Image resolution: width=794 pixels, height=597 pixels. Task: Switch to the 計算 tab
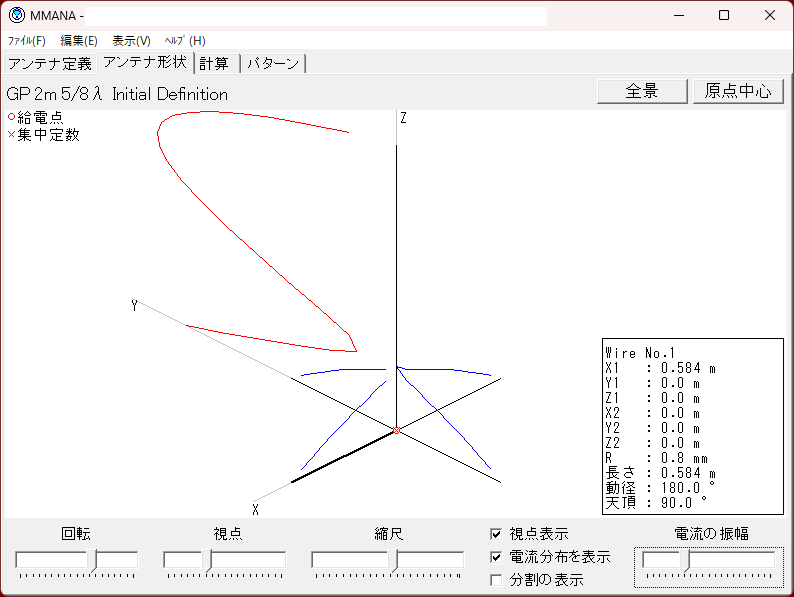click(x=214, y=64)
